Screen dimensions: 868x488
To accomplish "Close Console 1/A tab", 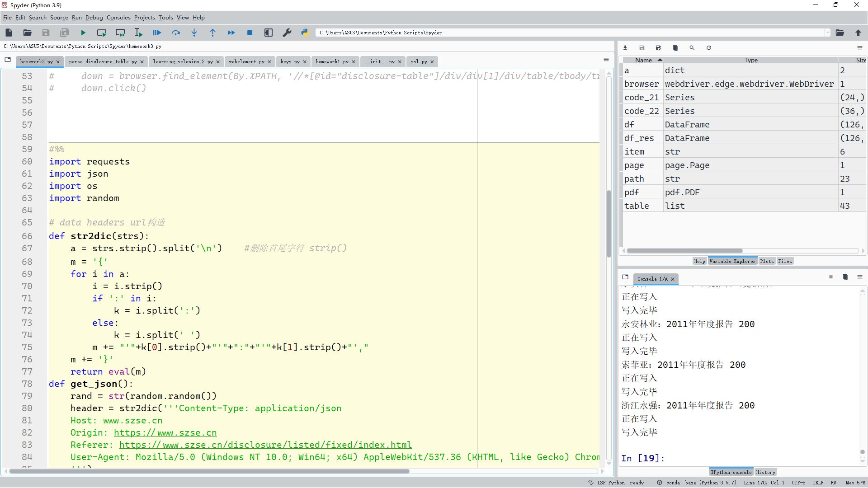I will 673,279.
